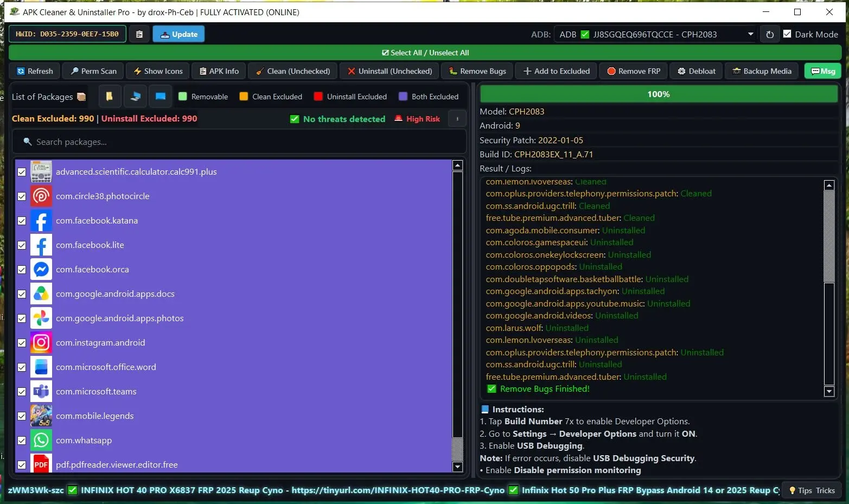The width and height of the screenshot is (849, 504).
Task: Click the Facebook Katana app icon
Action: tap(41, 221)
